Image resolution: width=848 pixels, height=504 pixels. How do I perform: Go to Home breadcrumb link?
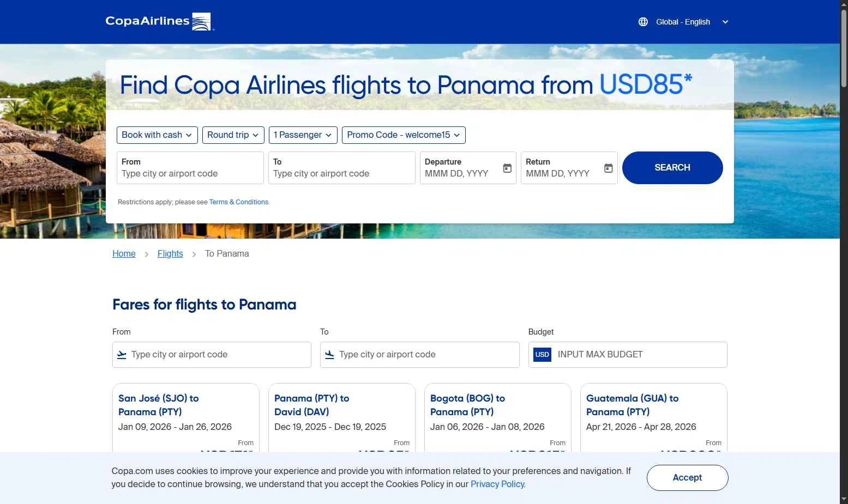[124, 254]
